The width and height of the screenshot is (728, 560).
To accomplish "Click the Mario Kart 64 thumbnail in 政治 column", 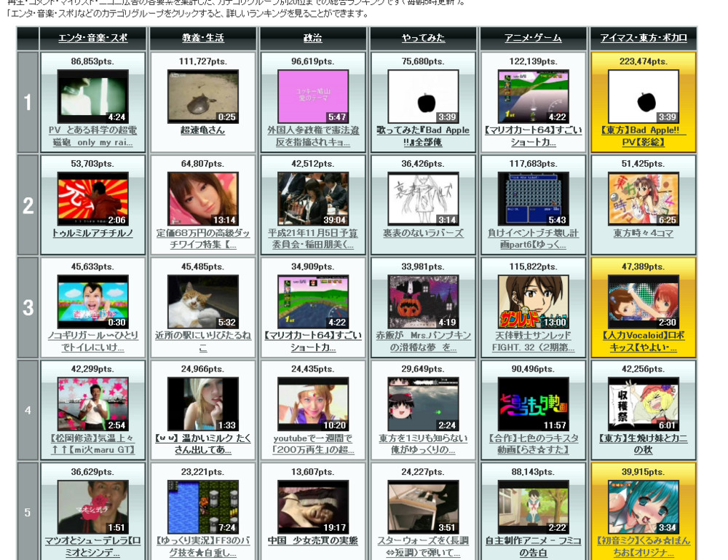I will point(313,301).
